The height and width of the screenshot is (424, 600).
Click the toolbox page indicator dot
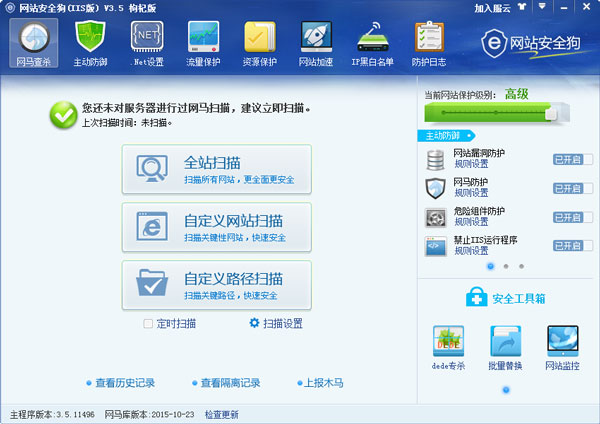(506, 390)
